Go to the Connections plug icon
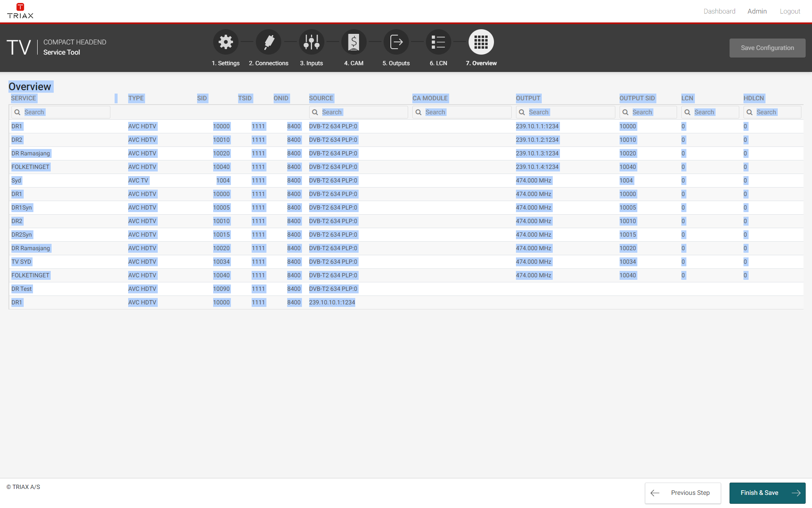This screenshot has width=812, height=508. [x=269, y=42]
